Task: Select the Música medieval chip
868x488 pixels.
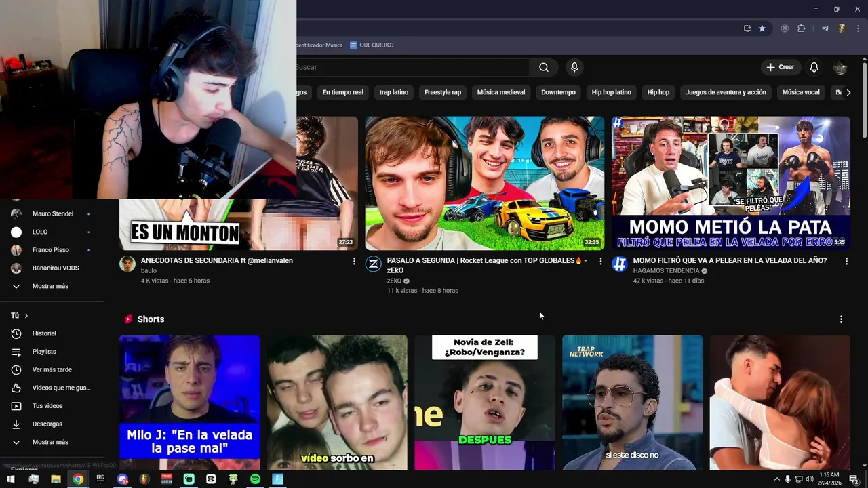Action: (501, 92)
